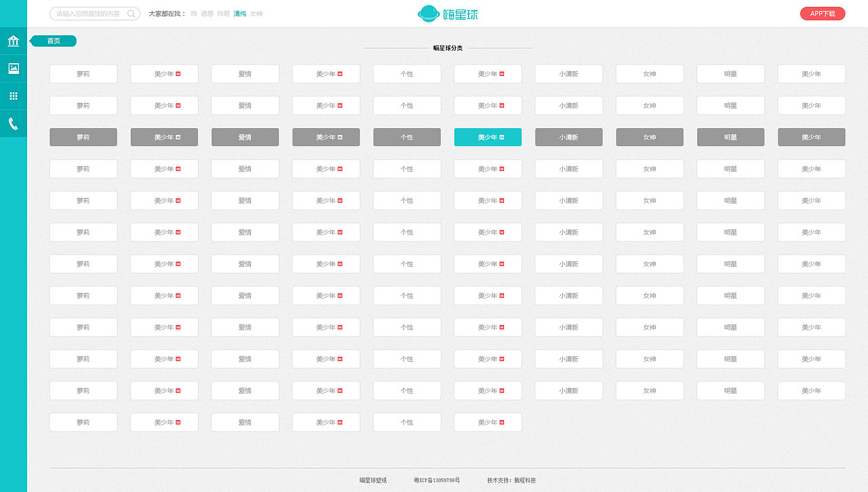Image resolution: width=868 pixels, height=492 pixels.
Task: Select gray 美少年 button without hot badge
Action: click(x=812, y=137)
